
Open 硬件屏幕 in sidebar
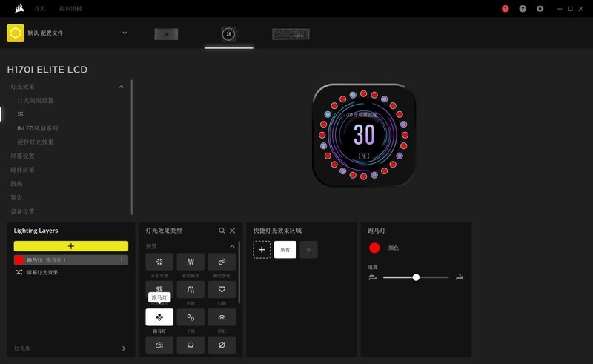[x=23, y=170]
